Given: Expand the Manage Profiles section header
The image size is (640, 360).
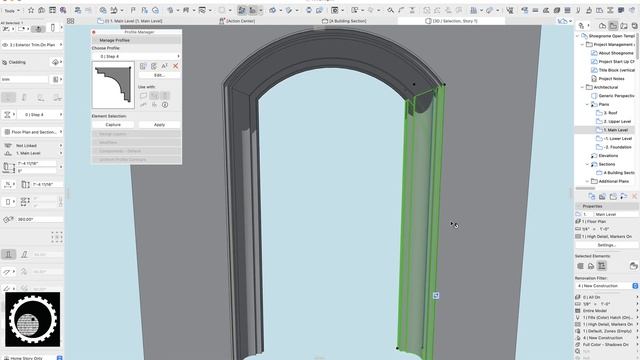Looking at the screenshot, I should tap(136, 40).
